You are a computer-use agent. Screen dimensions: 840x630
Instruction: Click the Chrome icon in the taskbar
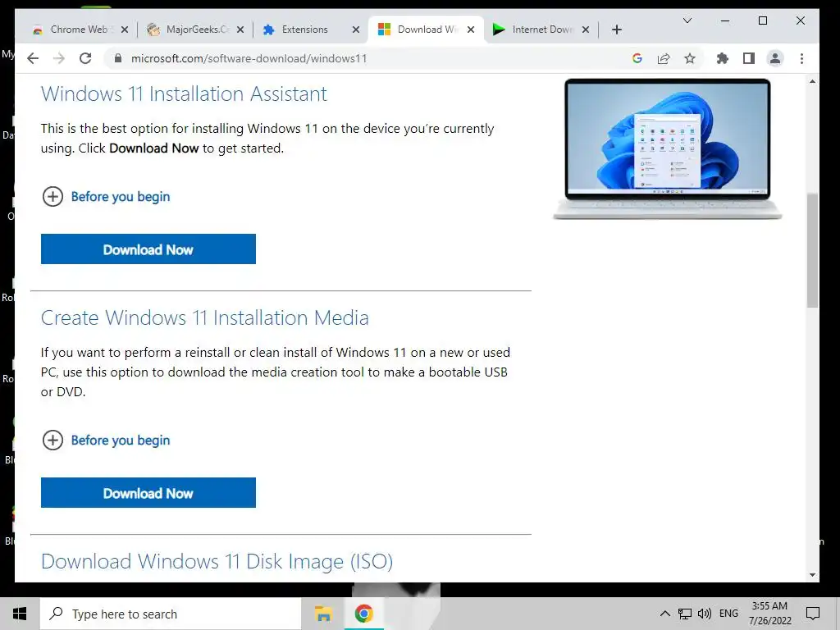click(x=363, y=614)
